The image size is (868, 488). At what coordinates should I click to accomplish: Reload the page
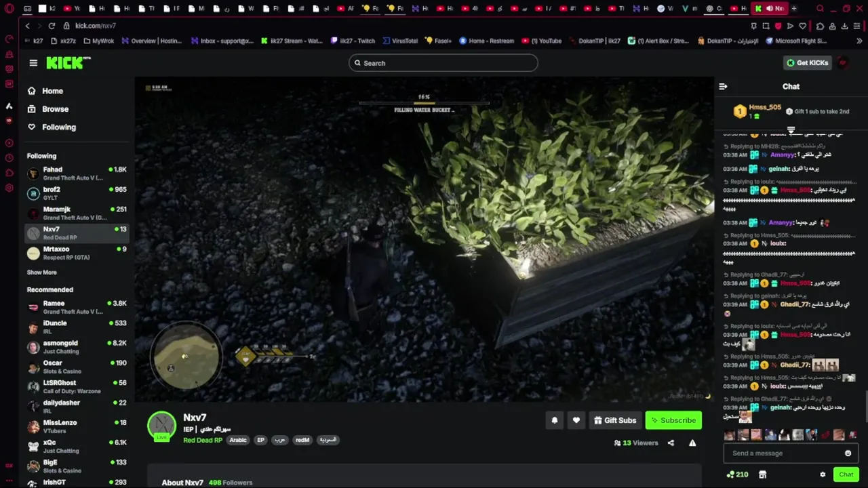pos(52,26)
